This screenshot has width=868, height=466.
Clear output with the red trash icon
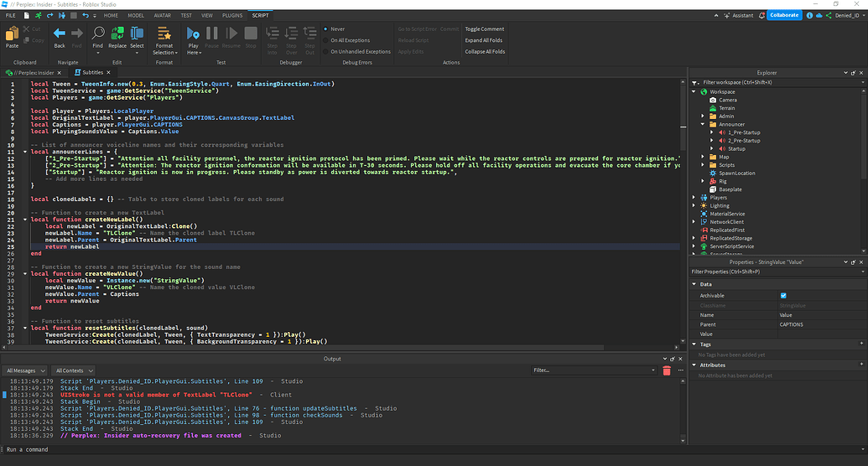(x=667, y=370)
